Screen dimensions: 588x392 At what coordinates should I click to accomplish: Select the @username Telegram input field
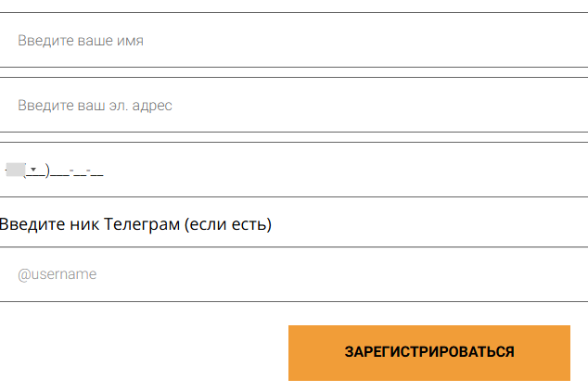(x=278, y=274)
